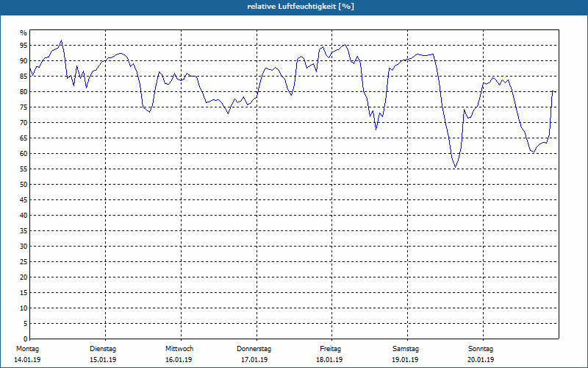Click the date label 18.01.19
This screenshot has width=588, height=368.
coord(329,360)
